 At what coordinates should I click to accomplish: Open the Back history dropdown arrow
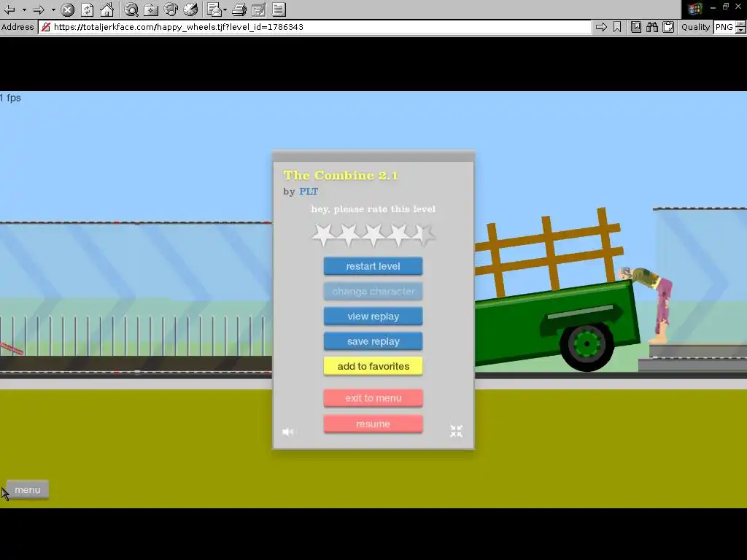(24, 9)
